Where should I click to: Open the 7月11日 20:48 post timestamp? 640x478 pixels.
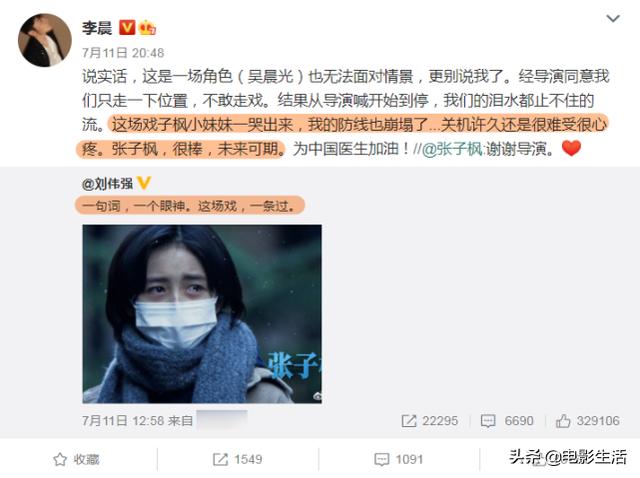[x=123, y=53]
